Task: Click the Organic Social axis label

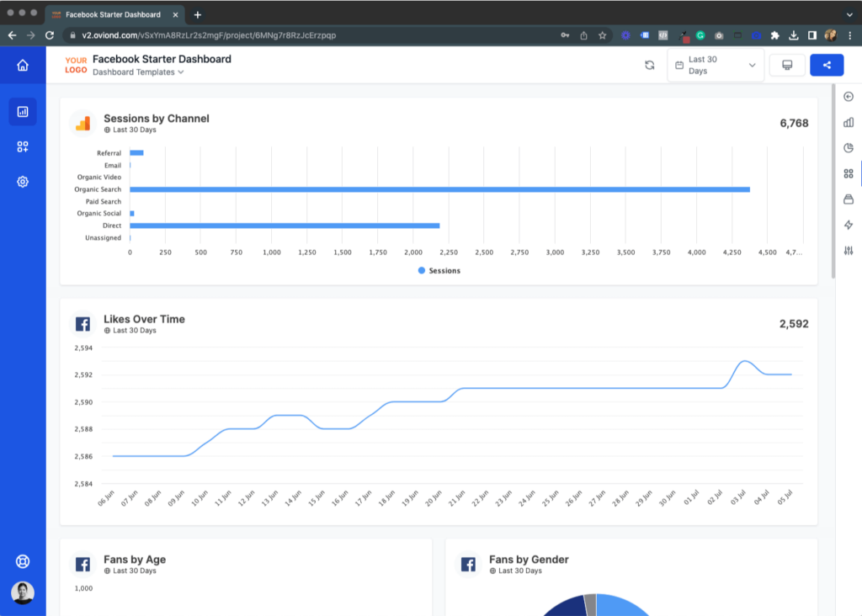Action: click(99, 213)
